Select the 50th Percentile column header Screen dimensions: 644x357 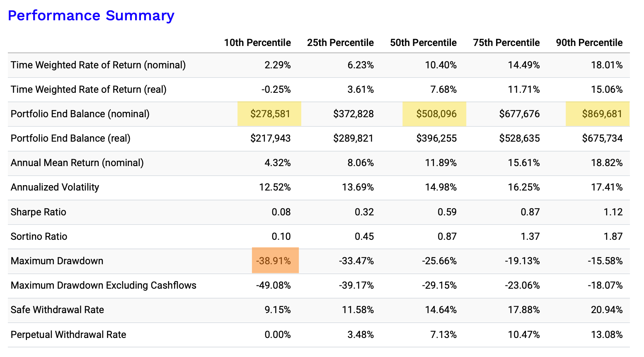[423, 43]
